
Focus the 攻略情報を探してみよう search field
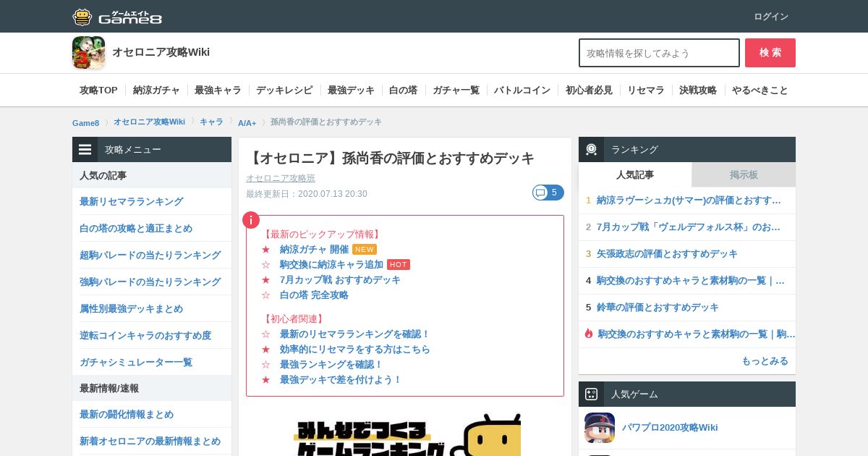(x=659, y=53)
